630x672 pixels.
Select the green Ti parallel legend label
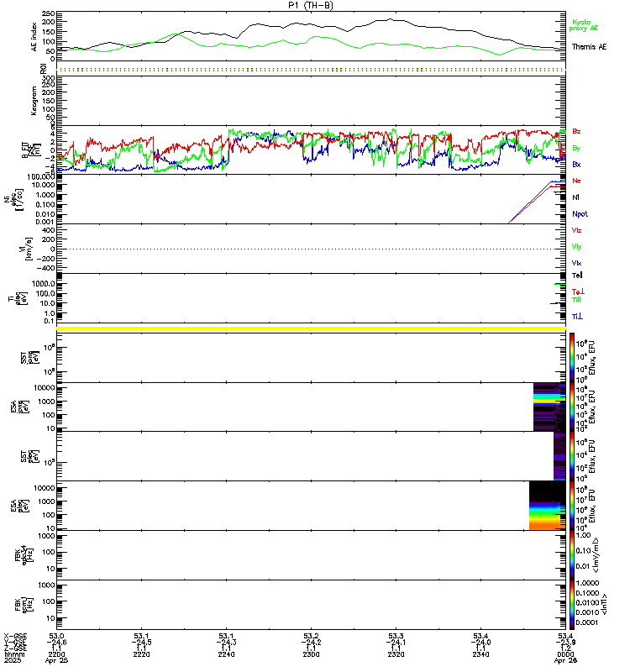point(576,300)
